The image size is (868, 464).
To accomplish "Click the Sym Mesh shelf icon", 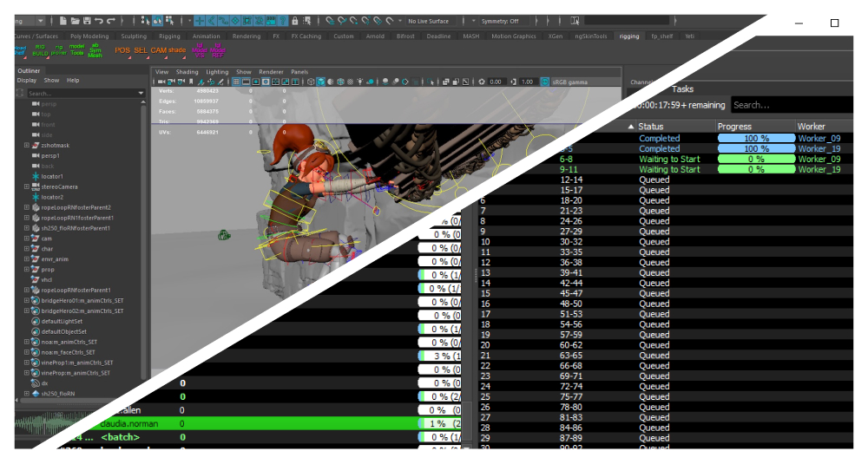I will tap(95, 51).
